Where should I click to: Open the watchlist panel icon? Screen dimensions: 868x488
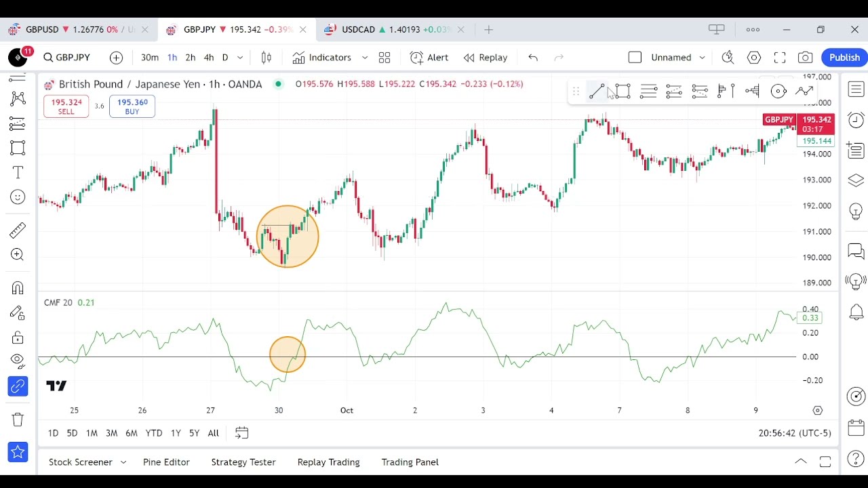856,89
